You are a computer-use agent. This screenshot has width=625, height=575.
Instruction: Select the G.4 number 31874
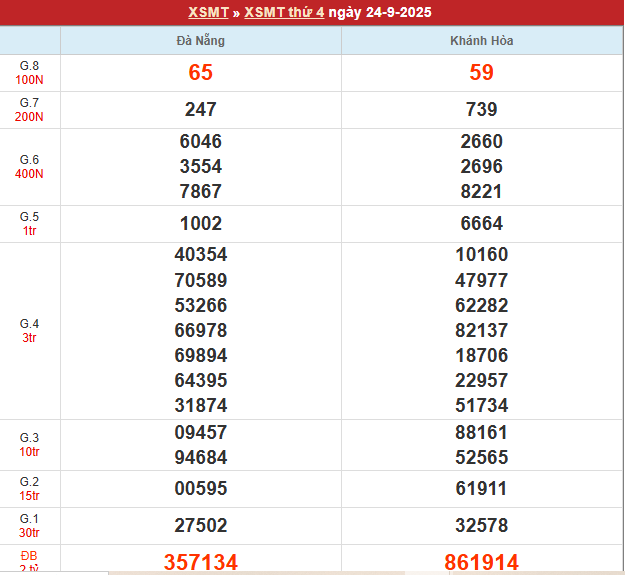point(200,406)
